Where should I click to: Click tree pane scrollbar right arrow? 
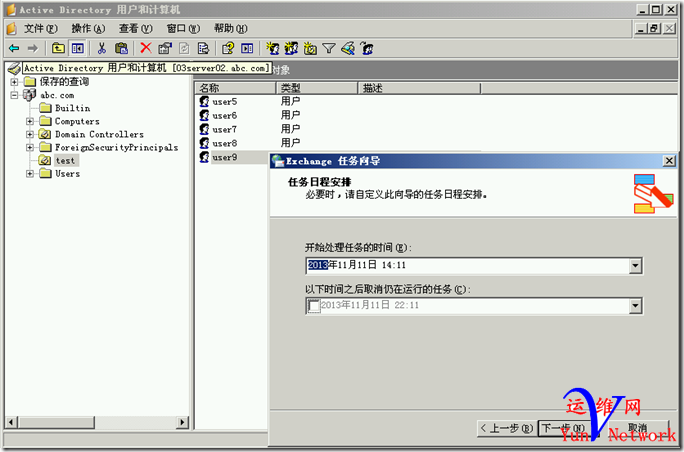coord(183,422)
